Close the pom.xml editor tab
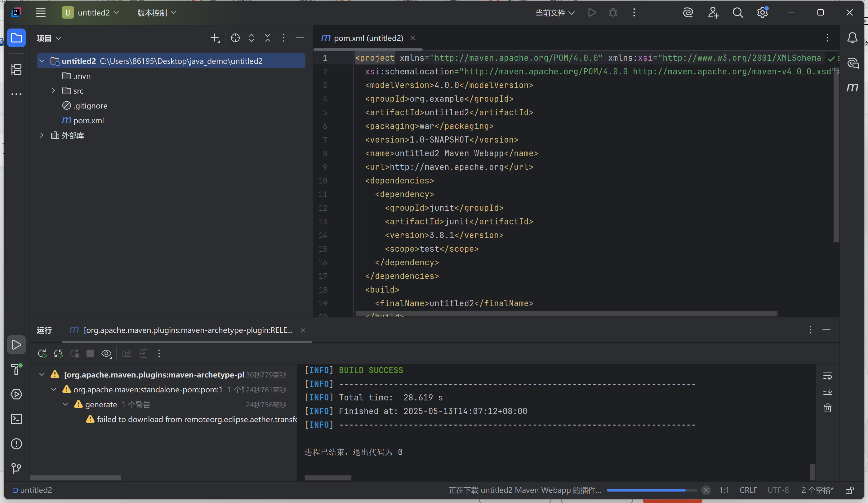Viewport: 868px width, 503px height. [x=413, y=38]
